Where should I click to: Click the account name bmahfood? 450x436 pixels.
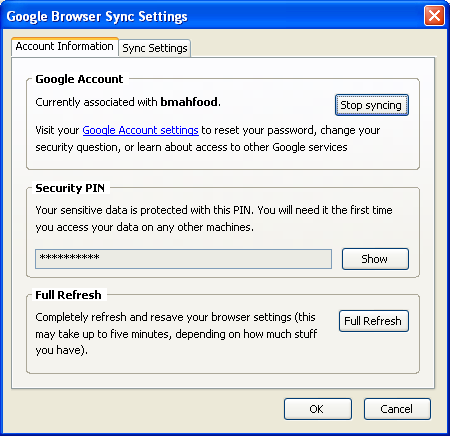coord(189,102)
